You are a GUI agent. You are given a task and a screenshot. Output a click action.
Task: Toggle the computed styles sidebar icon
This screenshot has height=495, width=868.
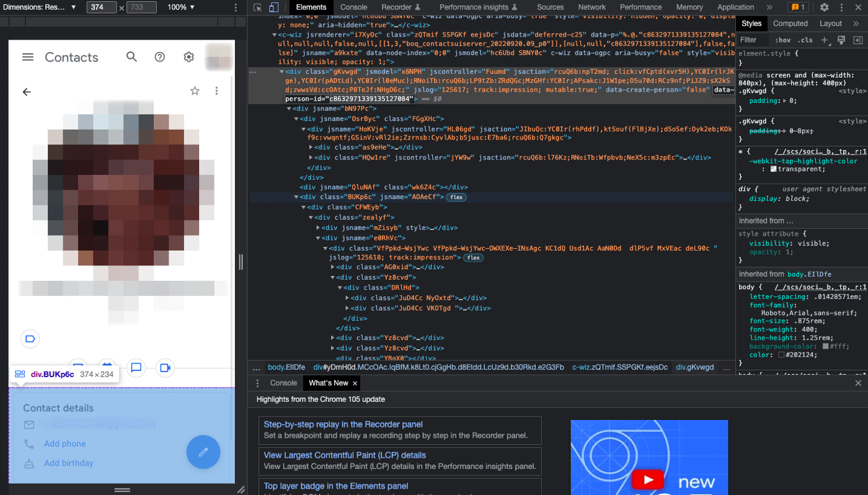click(x=858, y=40)
